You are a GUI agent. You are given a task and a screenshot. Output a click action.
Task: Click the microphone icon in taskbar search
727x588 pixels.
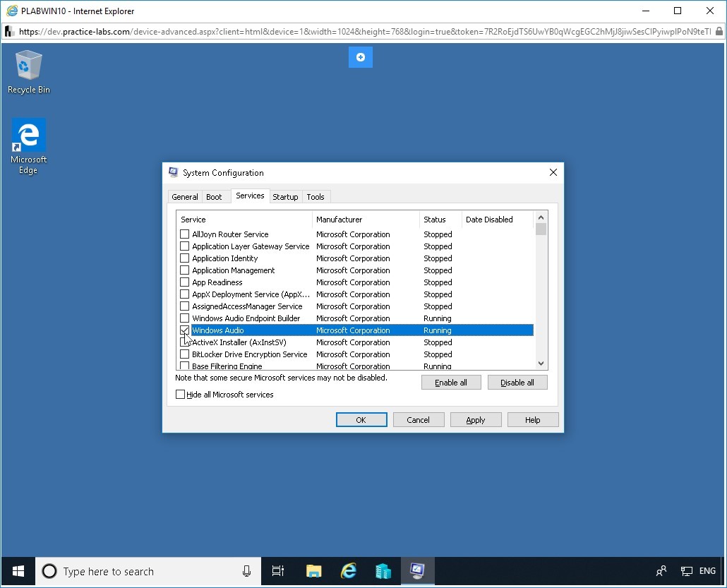coord(246,571)
